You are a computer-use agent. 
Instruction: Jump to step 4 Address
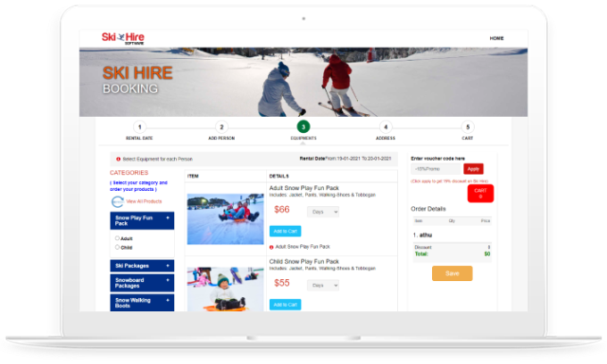[386, 128]
